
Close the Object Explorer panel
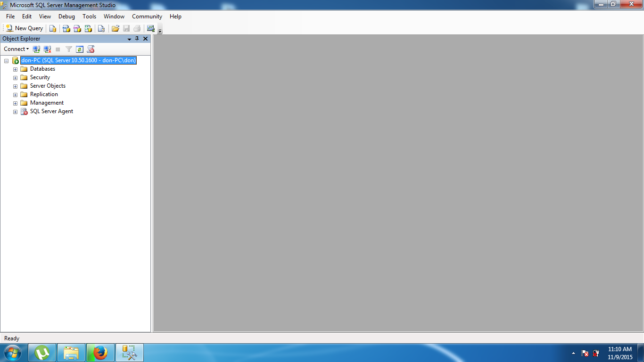pyautogui.click(x=145, y=39)
